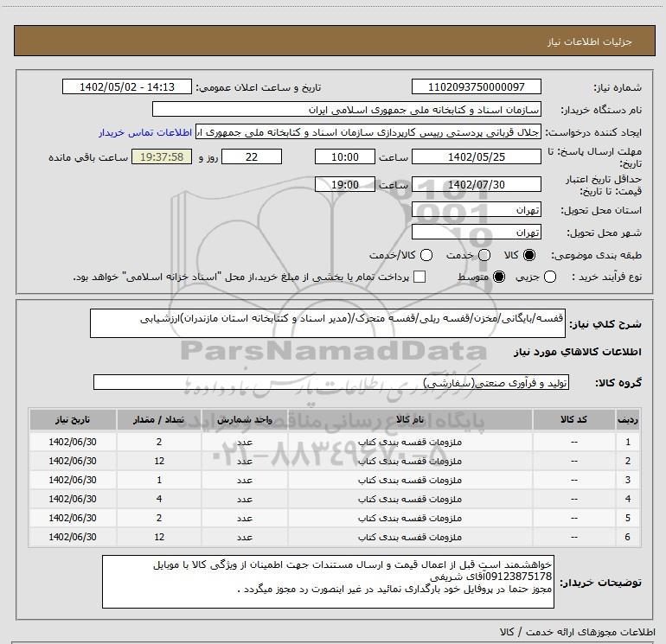The width and height of the screenshot is (666, 644).
Task: Click the remaining days field 22
Action: [252, 156]
